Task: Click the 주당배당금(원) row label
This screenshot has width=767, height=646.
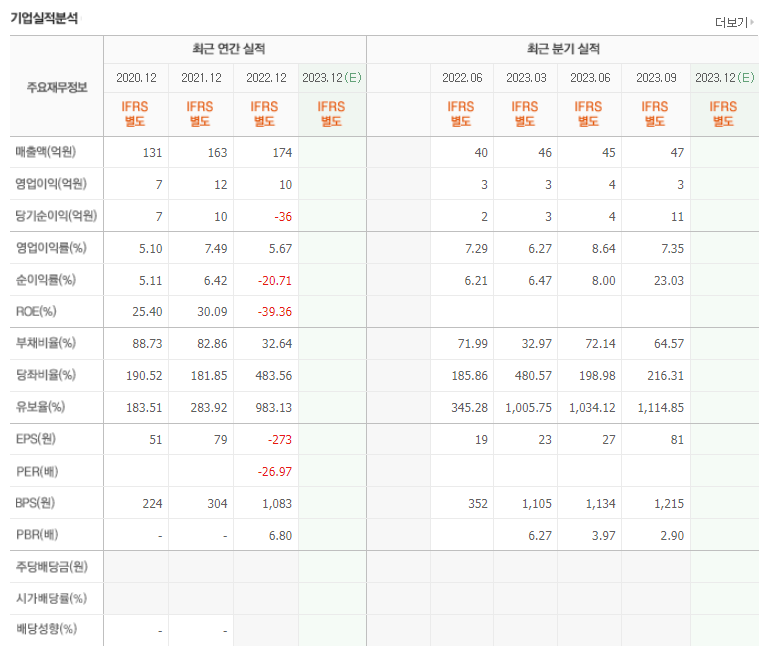Action: coord(51,566)
